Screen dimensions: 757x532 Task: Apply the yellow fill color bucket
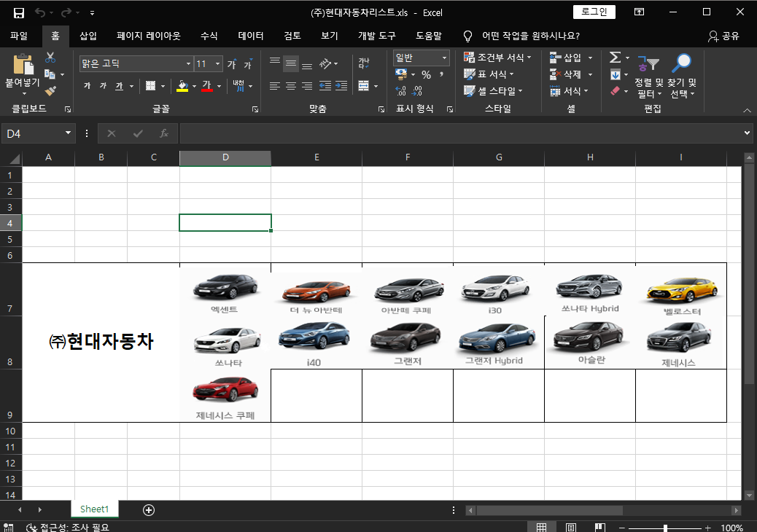(x=182, y=86)
